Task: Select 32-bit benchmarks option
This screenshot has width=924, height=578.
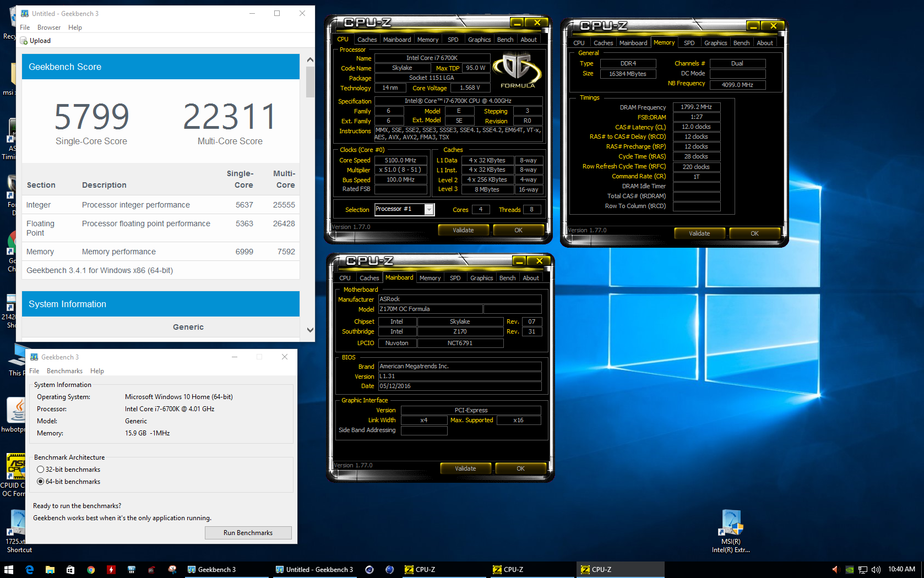Action: click(41, 470)
